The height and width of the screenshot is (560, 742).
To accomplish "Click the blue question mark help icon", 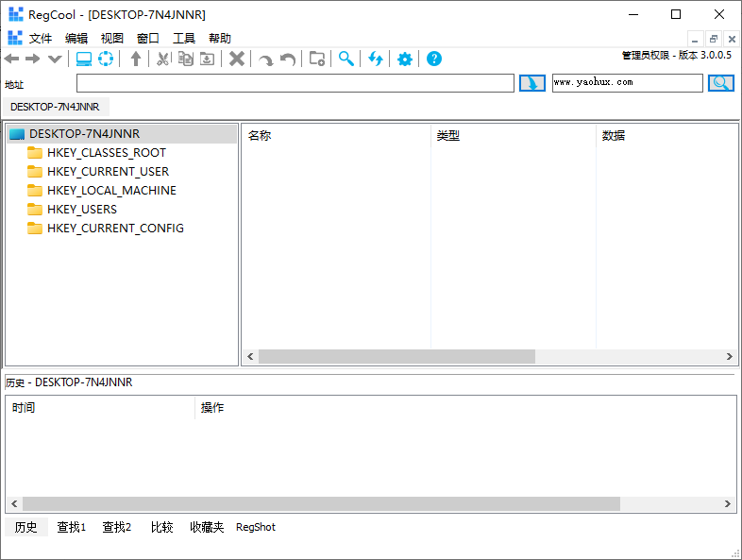I will pos(434,59).
